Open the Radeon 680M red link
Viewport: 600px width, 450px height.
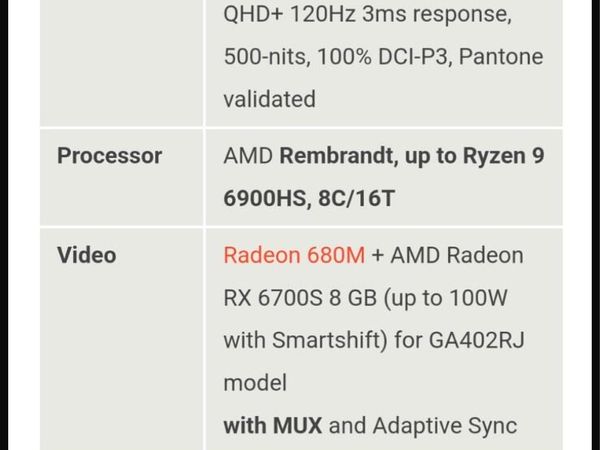(x=294, y=255)
